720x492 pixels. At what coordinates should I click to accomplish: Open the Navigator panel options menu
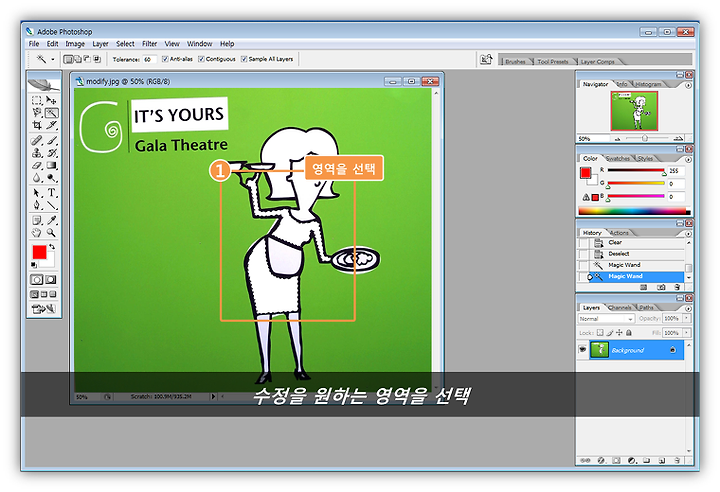[688, 85]
